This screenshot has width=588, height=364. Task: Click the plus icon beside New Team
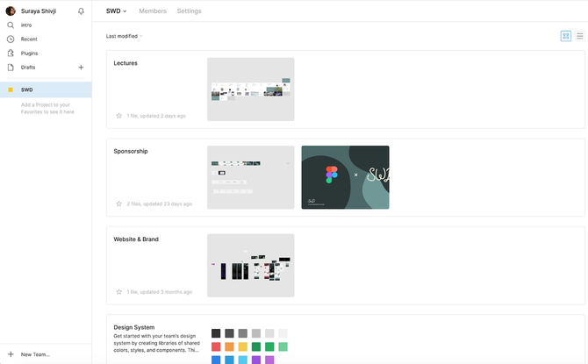(x=11, y=354)
